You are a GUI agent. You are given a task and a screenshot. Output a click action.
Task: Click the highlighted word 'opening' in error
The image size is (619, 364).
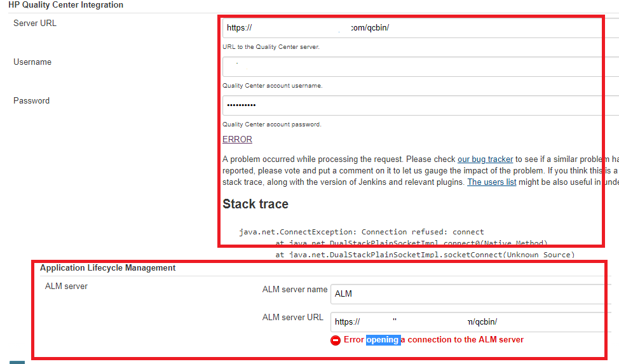coord(383,340)
